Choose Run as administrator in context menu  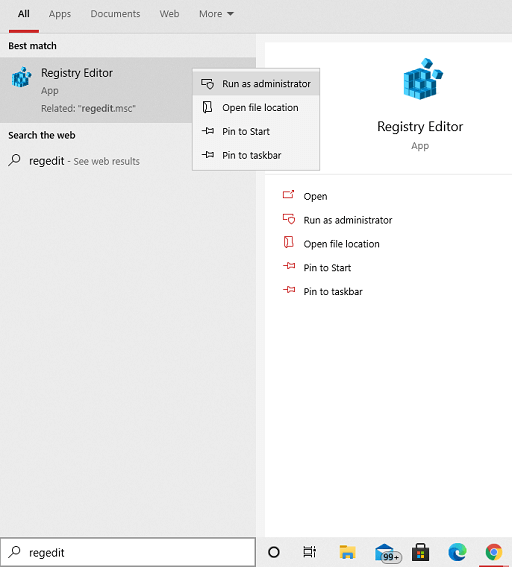pyautogui.click(x=256, y=84)
